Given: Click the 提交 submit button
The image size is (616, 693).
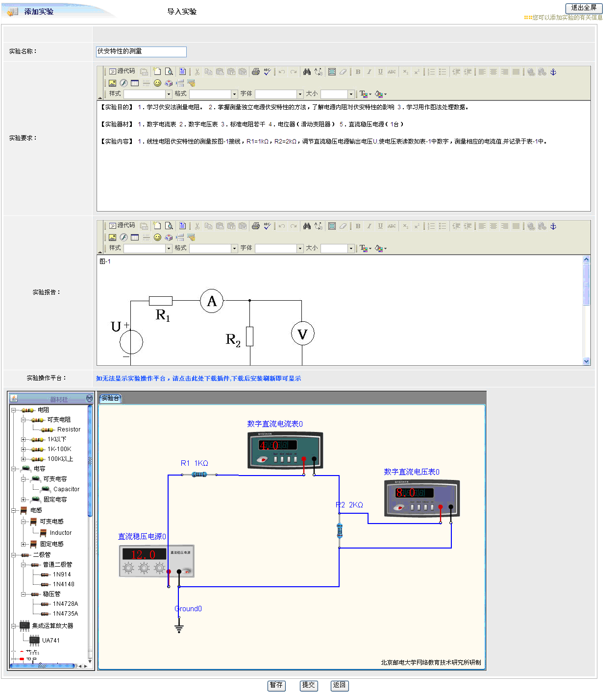Looking at the screenshot, I should click(x=308, y=685).
